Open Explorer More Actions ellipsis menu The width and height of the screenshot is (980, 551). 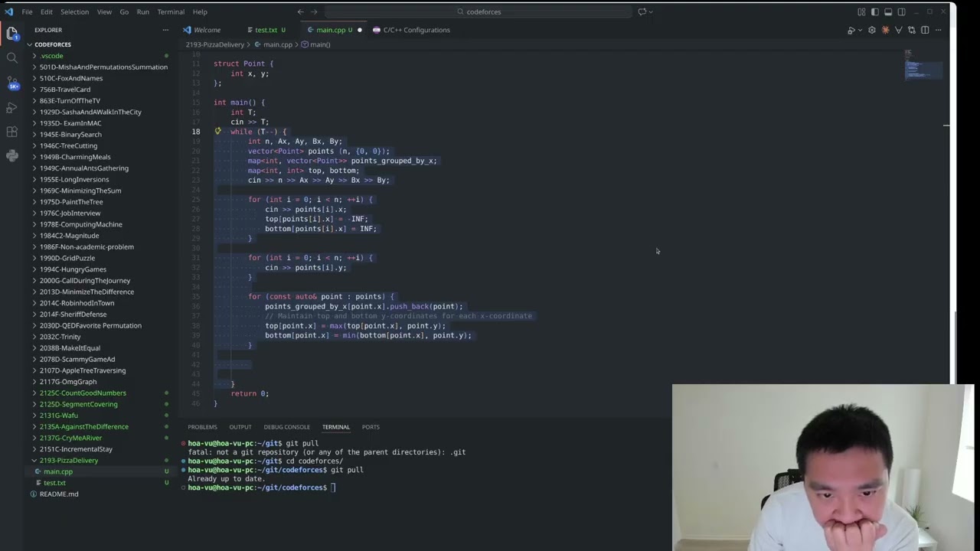coord(165,30)
